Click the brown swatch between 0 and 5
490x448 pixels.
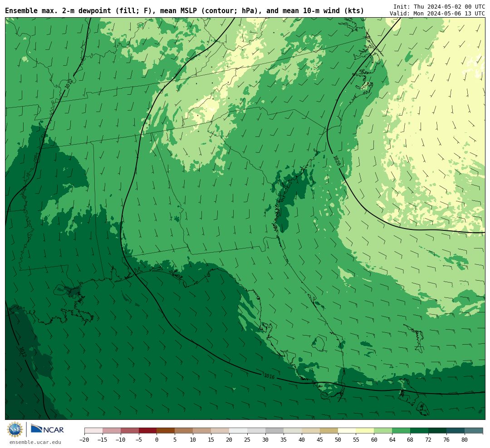[x=166, y=431]
